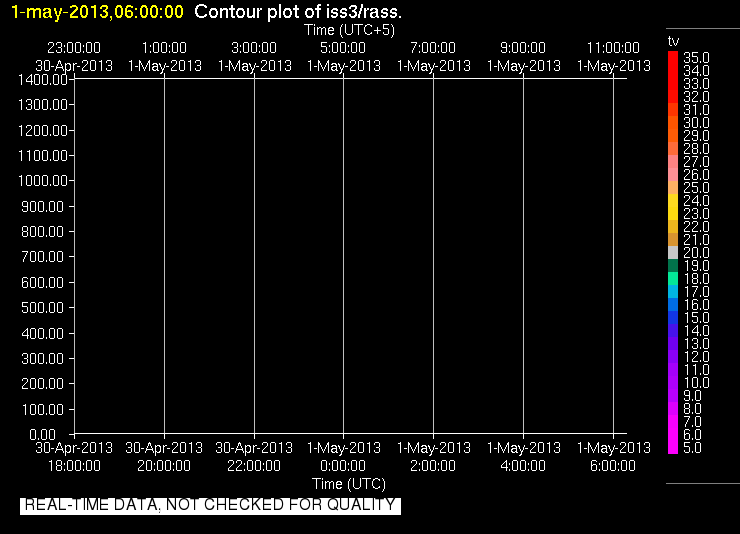Viewport: 740px width, 534px height.
Task: Click the 3:00:00 top axis time label
Action: pos(254,48)
